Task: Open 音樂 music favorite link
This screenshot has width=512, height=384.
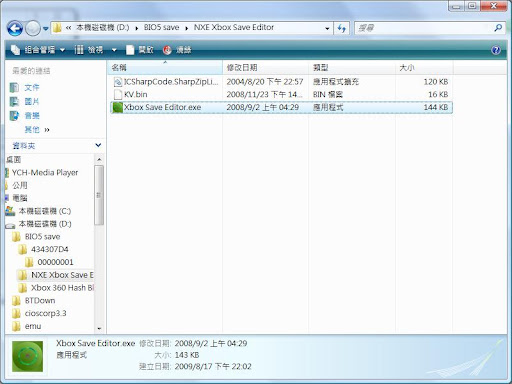Action: pyautogui.click(x=32, y=116)
